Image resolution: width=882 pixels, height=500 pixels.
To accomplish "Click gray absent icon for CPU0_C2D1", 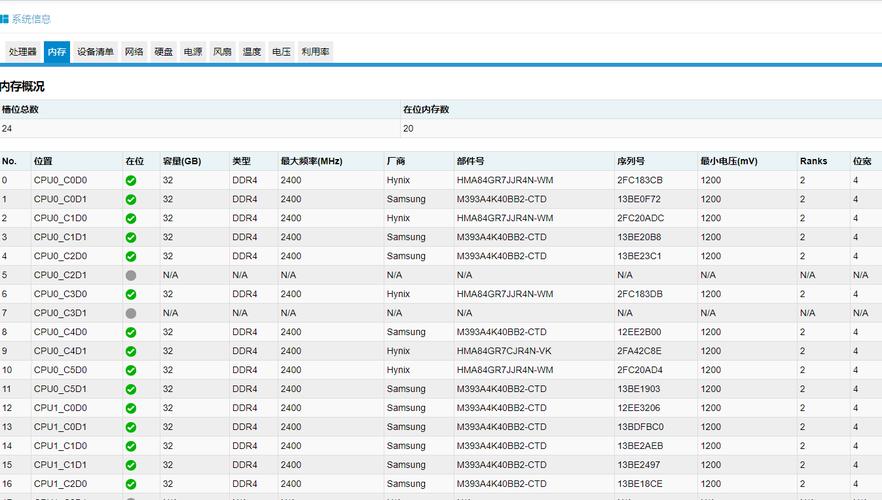I will tap(130, 276).
